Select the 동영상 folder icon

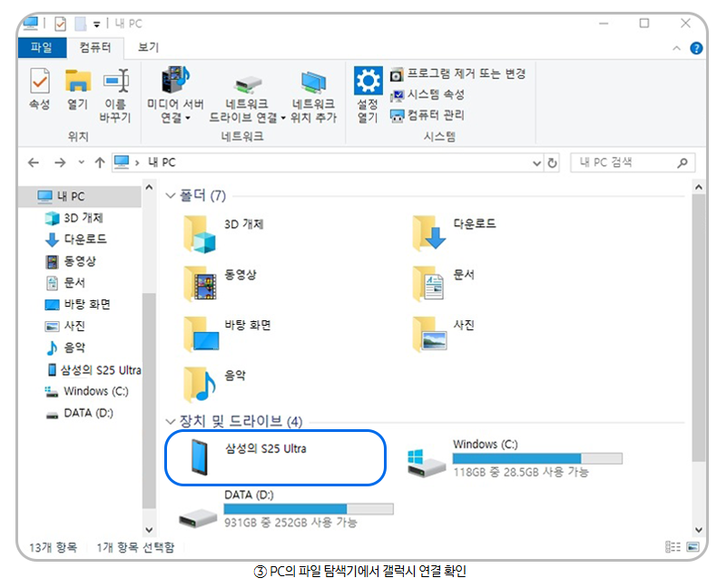click(201, 283)
